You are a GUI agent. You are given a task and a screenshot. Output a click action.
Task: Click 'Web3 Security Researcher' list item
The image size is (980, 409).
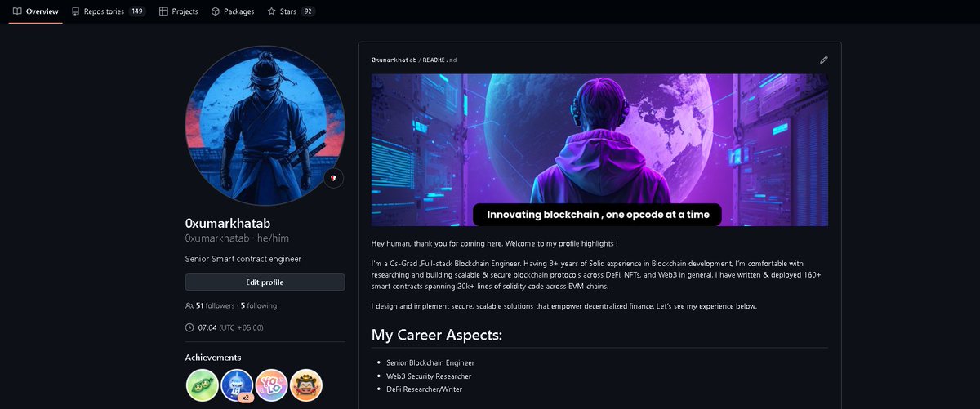pos(429,376)
